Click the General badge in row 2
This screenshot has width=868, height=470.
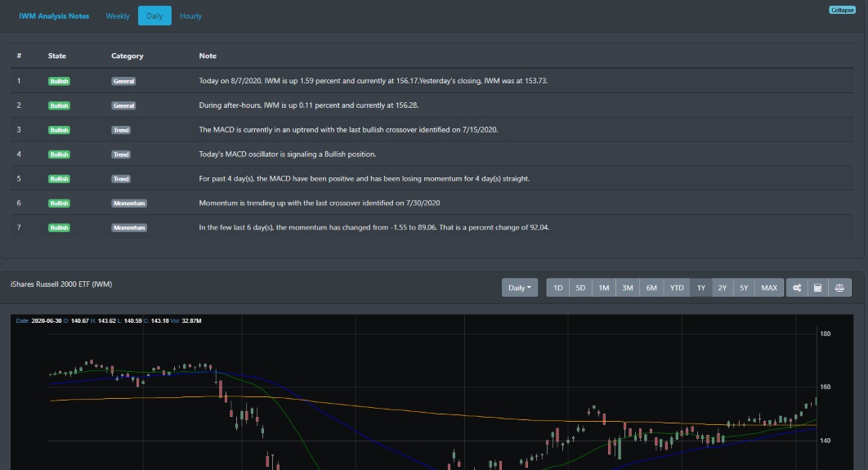click(x=123, y=105)
